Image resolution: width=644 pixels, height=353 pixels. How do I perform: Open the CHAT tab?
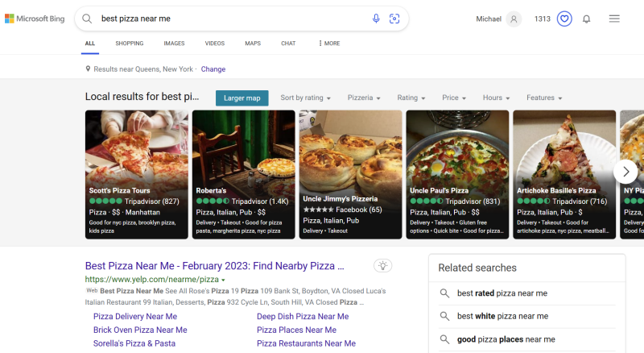point(288,44)
